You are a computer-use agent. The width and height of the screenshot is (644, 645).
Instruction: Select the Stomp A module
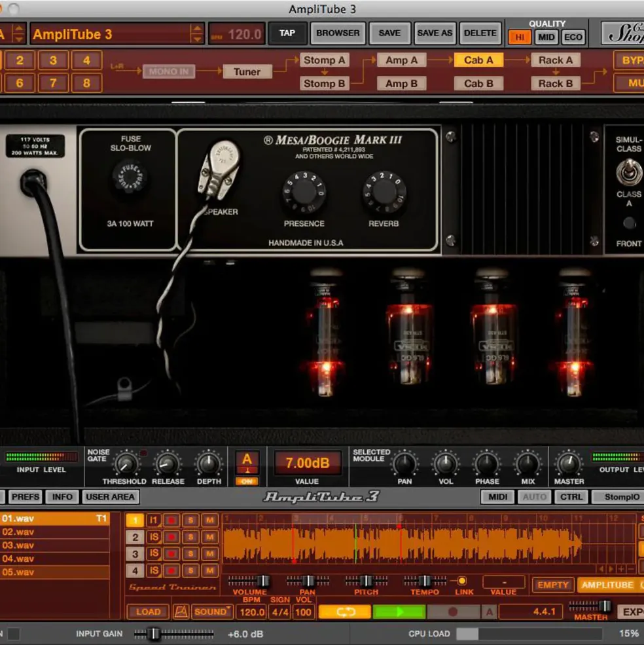(324, 60)
